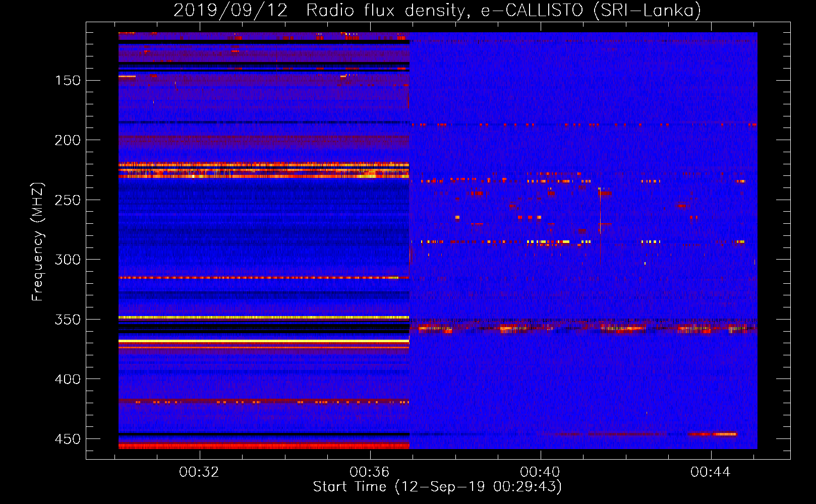The width and height of the screenshot is (816, 504).
Task: Click the plot title mentioning e-CALLISTO (SRI-Lanka)
Action: (437, 10)
